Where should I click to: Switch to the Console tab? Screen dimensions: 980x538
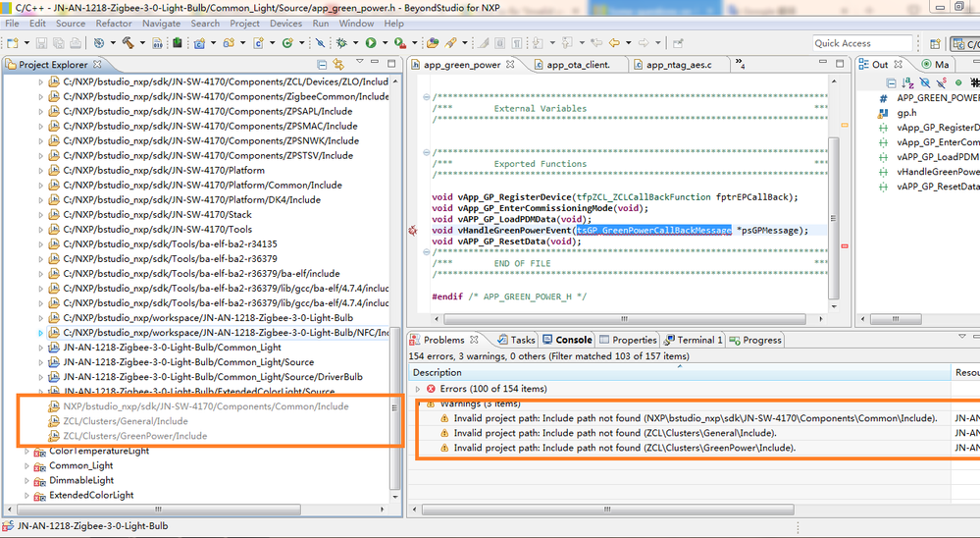(568, 340)
